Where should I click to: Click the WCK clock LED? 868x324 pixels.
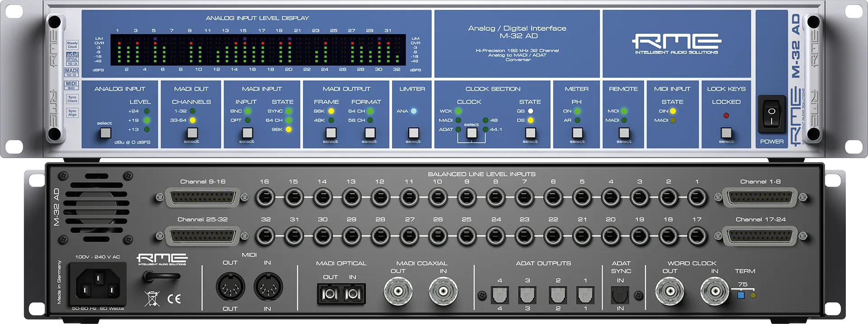[x=458, y=111]
